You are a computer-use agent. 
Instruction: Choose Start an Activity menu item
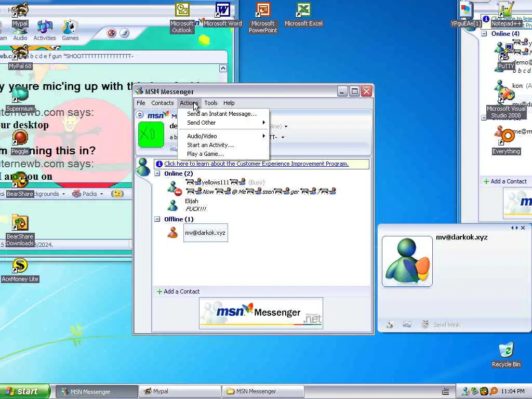click(x=223, y=145)
